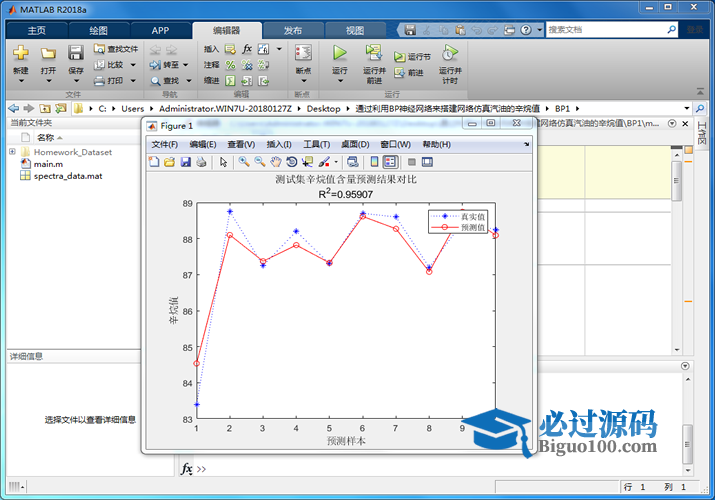The height and width of the screenshot is (500, 715).
Task: Toggle the Edit Plot arrow tool
Action: coord(224,161)
